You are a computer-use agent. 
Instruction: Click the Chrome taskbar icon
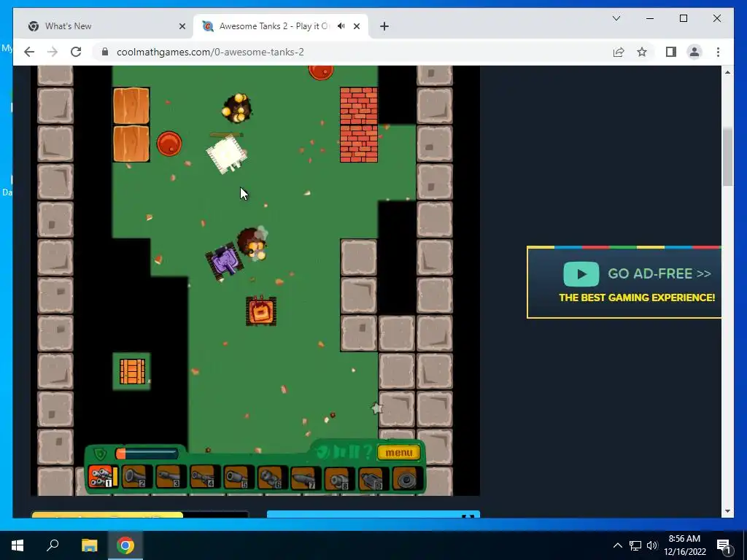click(125, 545)
